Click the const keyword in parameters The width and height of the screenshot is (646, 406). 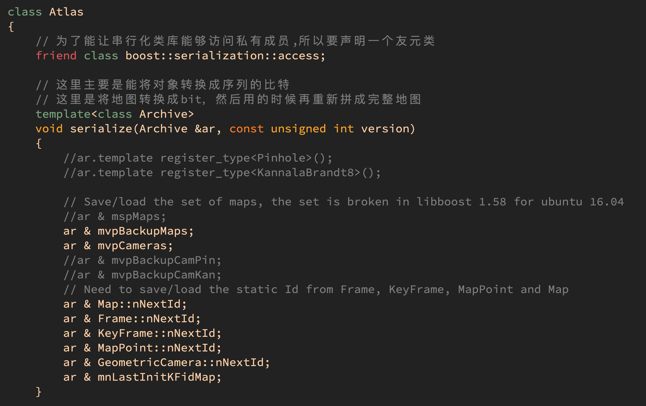[246, 129]
